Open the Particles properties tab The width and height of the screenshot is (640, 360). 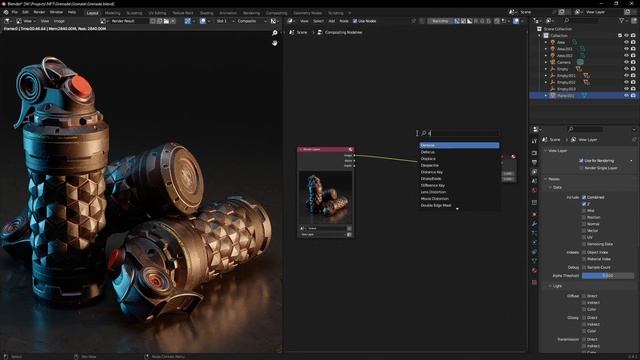(534, 233)
